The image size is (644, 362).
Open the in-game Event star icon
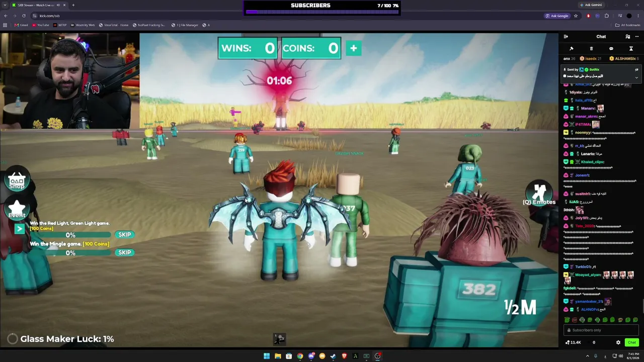tap(17, 208)
